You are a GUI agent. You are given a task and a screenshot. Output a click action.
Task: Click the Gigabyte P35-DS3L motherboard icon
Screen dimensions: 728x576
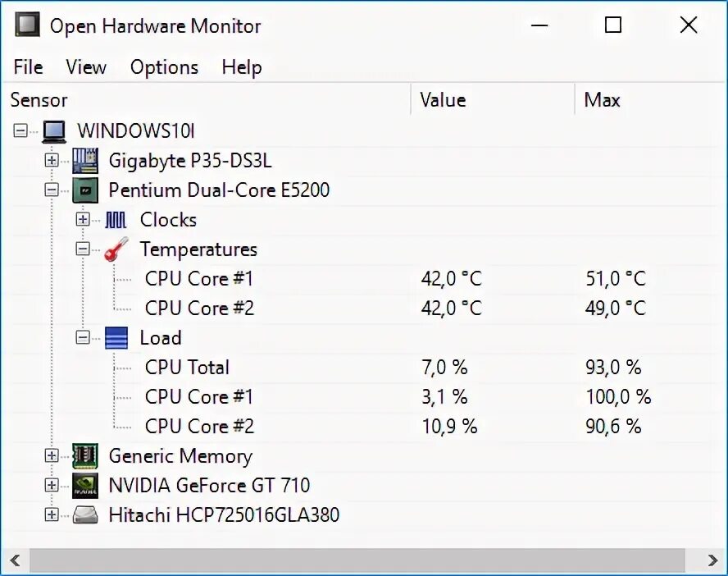[x=85, y=161]
